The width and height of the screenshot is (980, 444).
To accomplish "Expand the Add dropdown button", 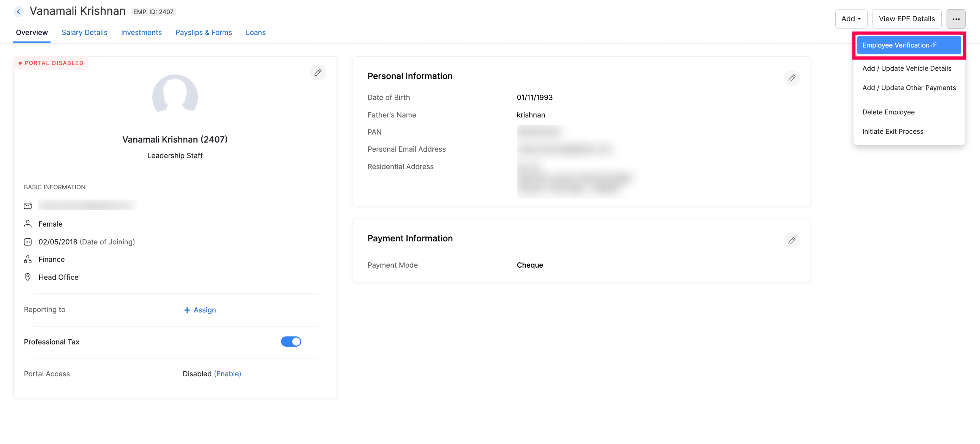I will pos(850,19).
